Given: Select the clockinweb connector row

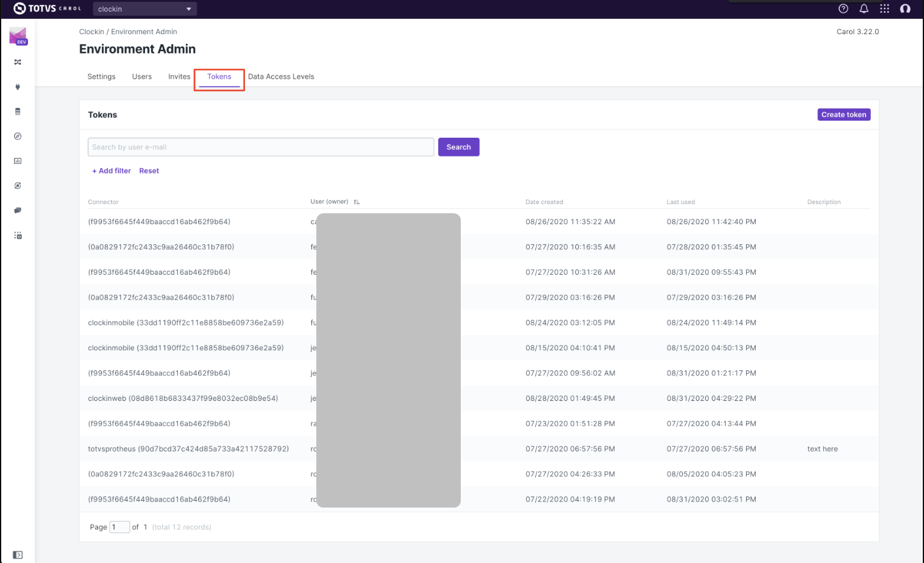Looking at the screenshot, I should coord(479,398).
